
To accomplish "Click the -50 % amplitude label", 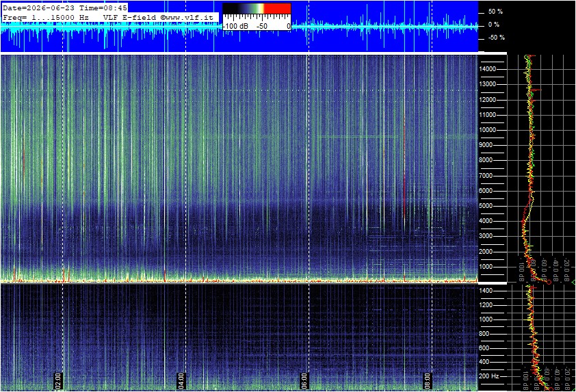I will pos(496,38).
